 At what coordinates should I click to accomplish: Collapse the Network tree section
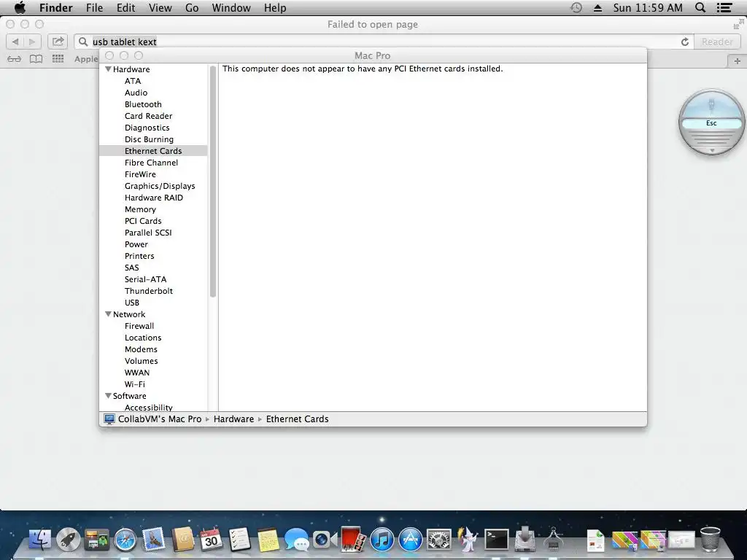pyautogui.click(x=108, y=314)
